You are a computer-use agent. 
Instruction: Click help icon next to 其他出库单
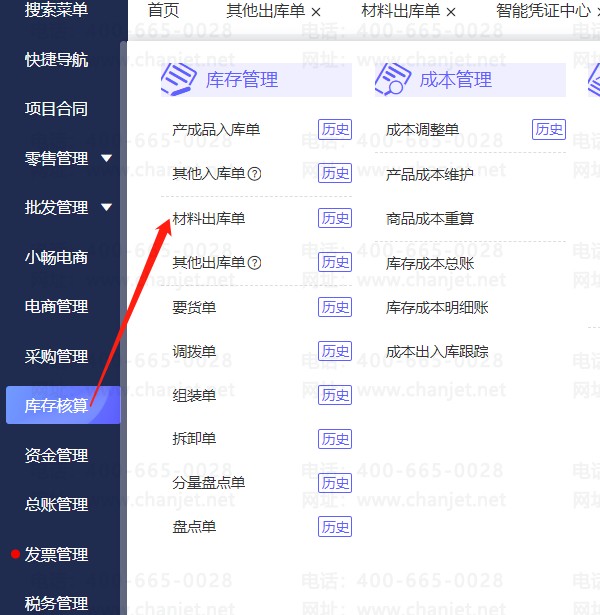(255, 263)
